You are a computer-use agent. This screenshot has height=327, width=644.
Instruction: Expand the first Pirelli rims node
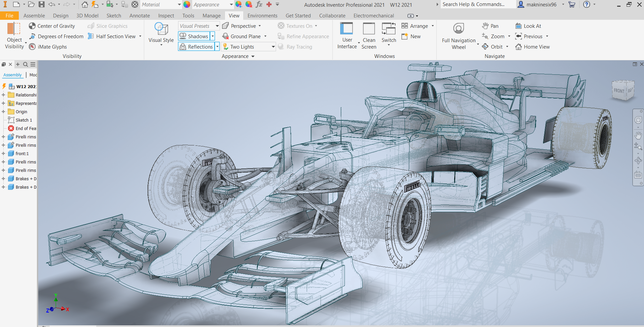pyautogui.click(x=4, y=137)
